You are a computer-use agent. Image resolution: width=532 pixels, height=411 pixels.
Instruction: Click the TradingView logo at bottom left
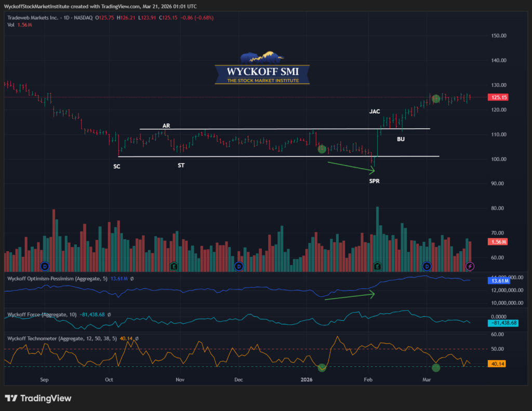pos(38,399)
